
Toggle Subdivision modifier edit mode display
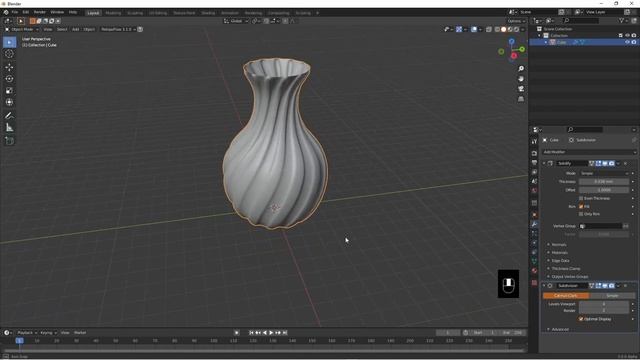[598, 286]
